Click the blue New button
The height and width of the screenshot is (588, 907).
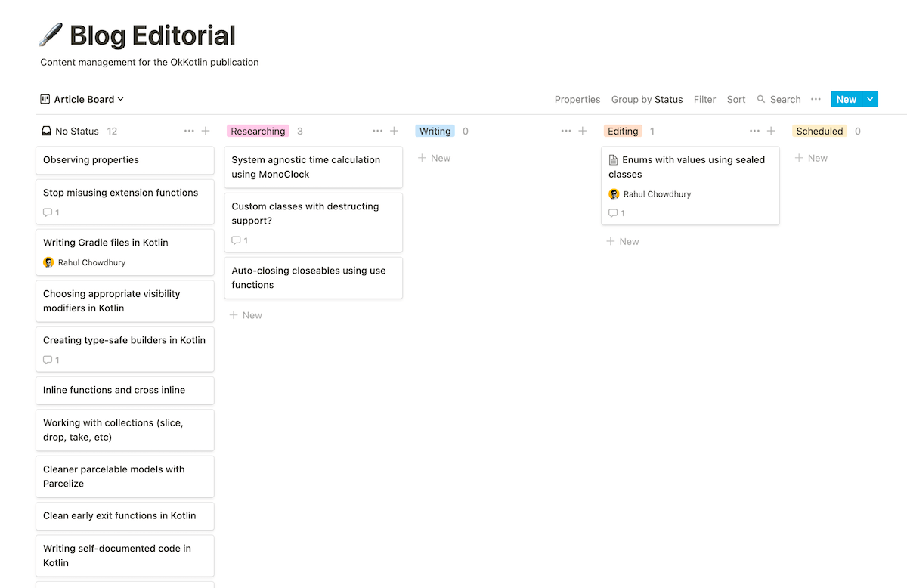(x=847, y=98)
